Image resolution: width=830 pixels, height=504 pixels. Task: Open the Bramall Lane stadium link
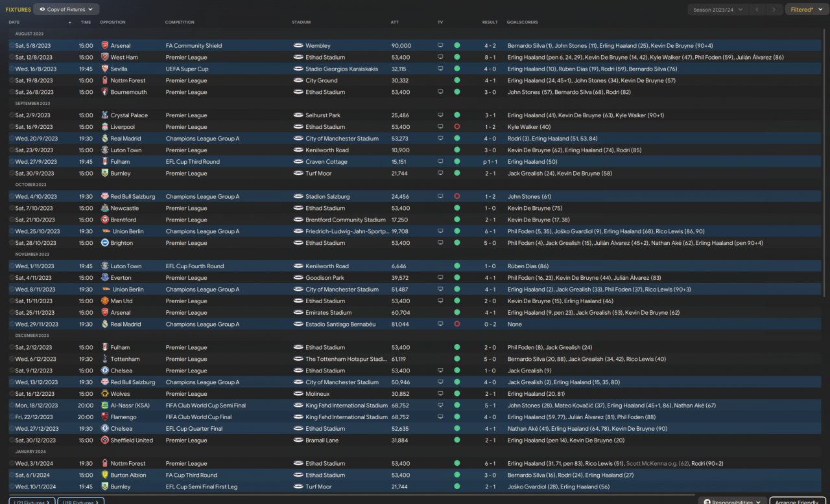[x=324, y=441]
